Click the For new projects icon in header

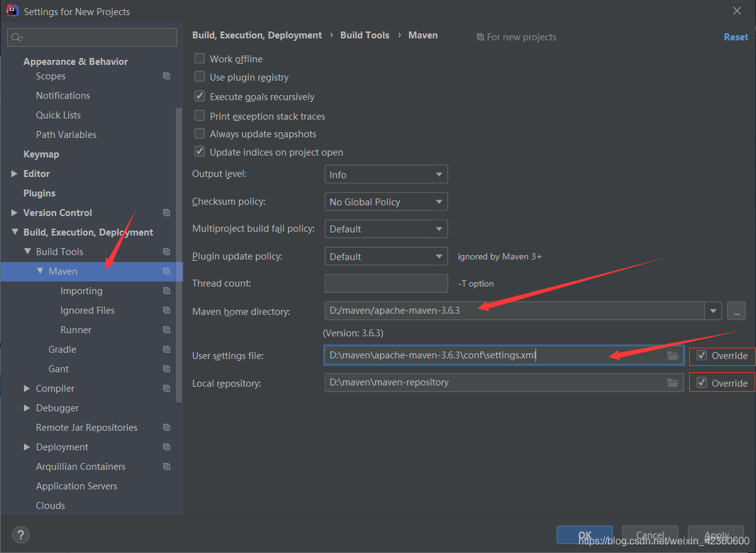(480, 37)
